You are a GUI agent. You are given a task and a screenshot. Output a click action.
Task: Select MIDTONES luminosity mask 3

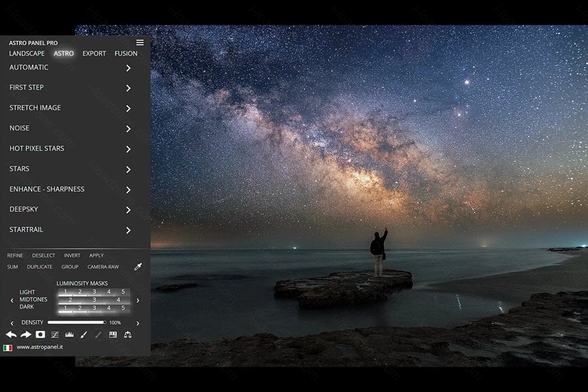click(x=94, y=300)
